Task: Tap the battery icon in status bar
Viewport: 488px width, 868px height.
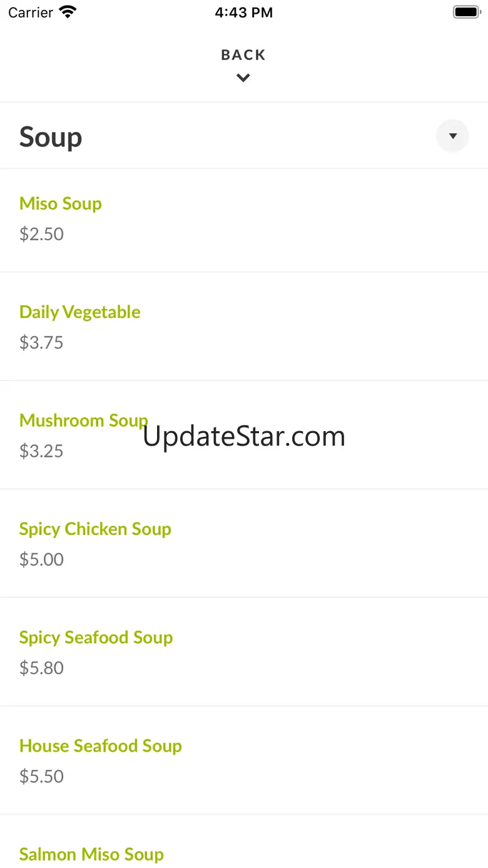Action: click(x=466, y=12)
